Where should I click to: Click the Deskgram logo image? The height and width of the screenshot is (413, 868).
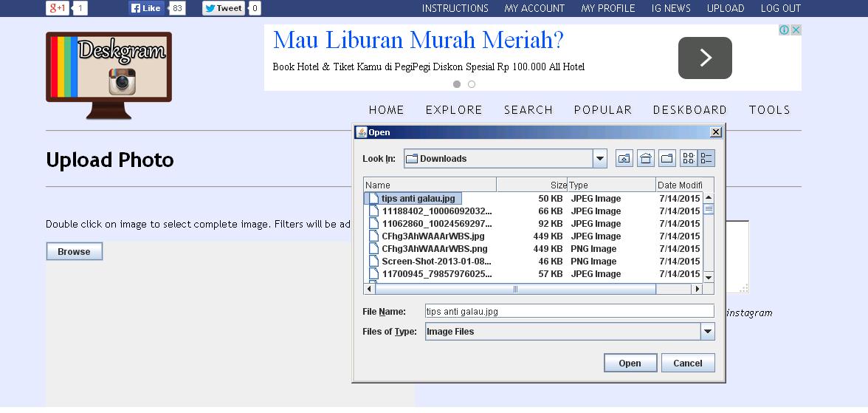pyautogui.click(x=108, y=75)
